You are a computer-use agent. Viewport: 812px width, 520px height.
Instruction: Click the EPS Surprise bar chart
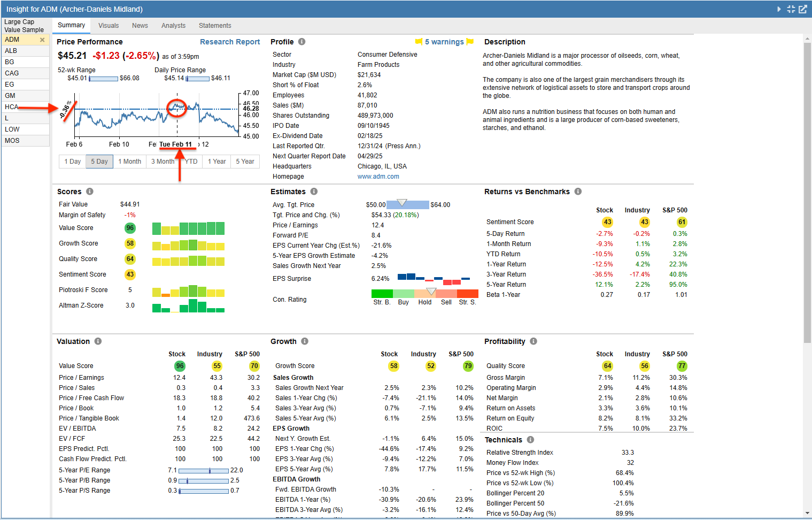pos(434,279)
